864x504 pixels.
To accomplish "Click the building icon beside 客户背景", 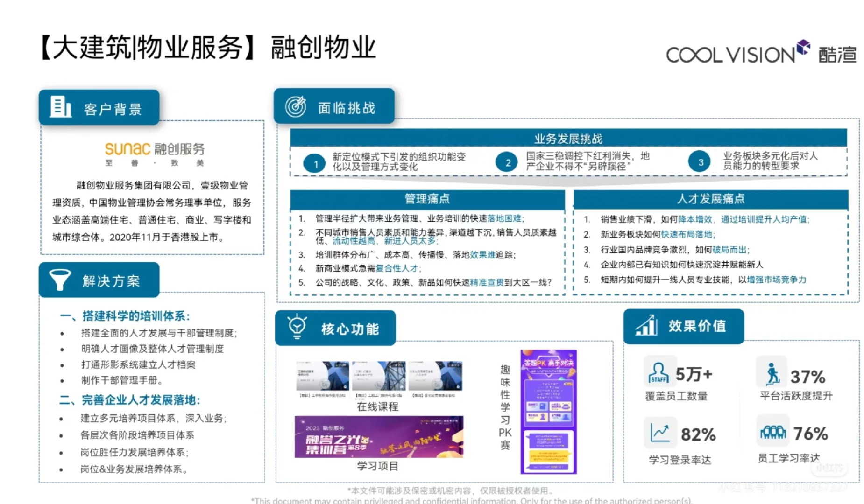I will pyautogui.click(x=61, y=107).
